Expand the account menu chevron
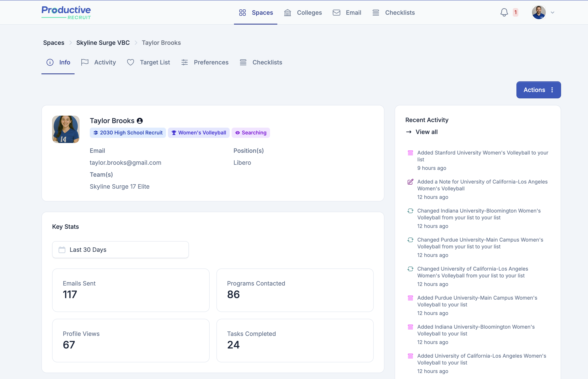This screenshot has width=588, height=379. [x=552, y=13]
